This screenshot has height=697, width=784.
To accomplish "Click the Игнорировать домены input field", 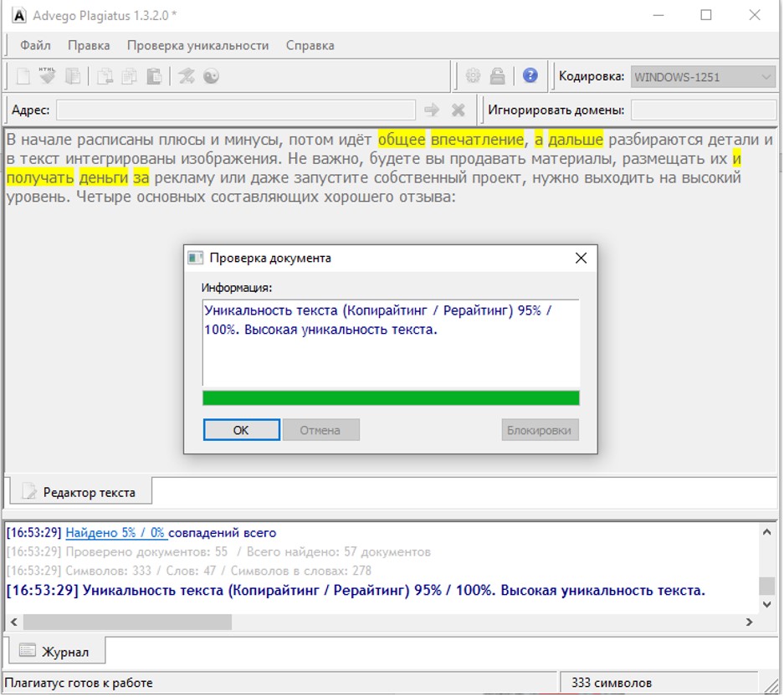I will [703, 110].
